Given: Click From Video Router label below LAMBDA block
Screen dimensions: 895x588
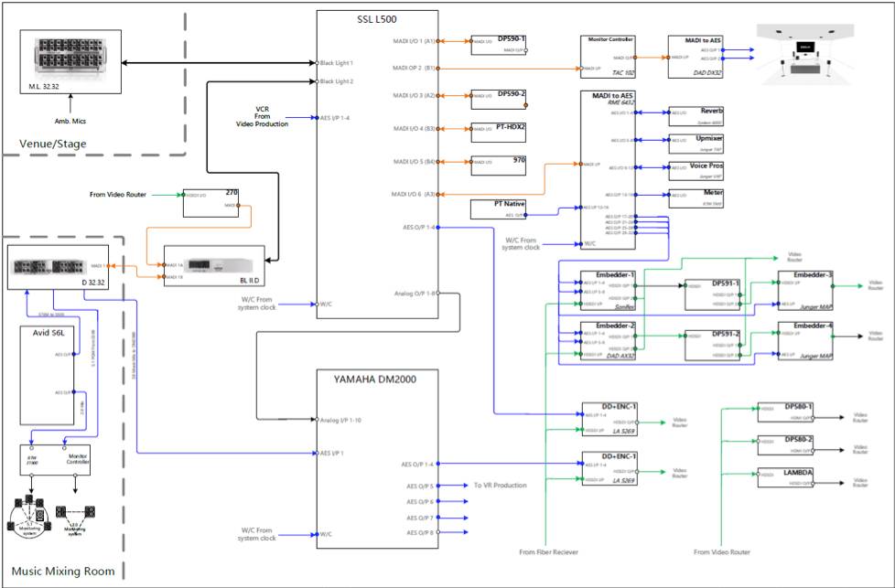Looking at the screenshot, I should click(722, 552).
